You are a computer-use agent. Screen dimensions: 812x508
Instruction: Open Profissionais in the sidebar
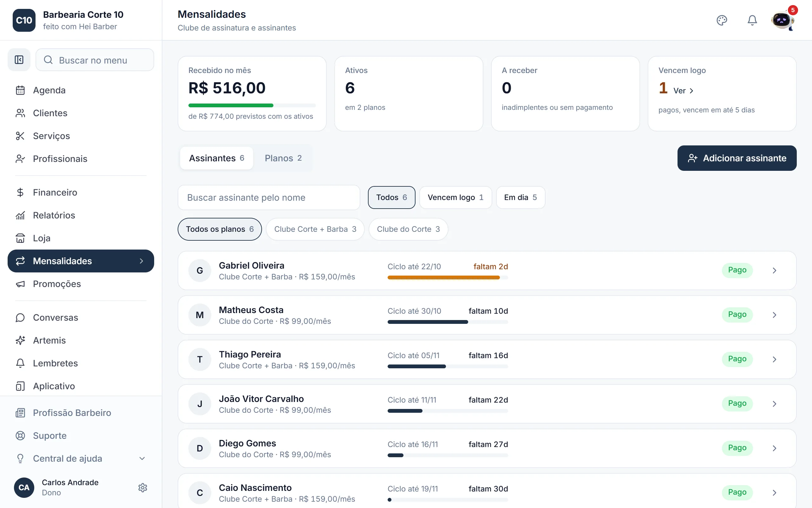81,158
